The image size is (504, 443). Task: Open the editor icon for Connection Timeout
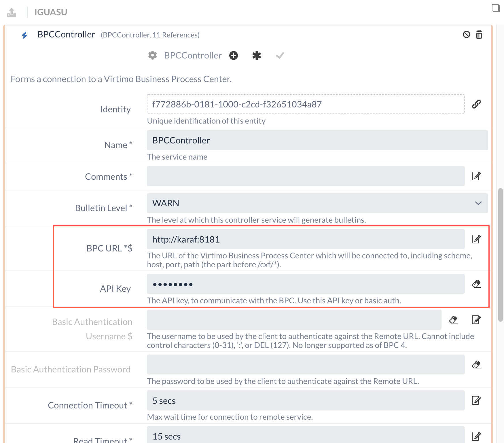click(476, 400)
